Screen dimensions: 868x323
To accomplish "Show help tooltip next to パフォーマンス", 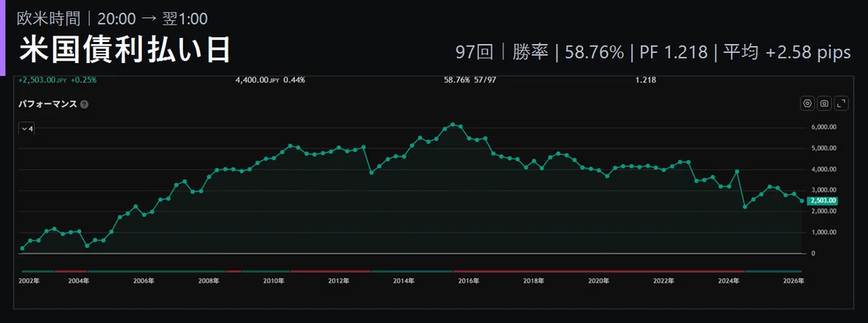I will (85, 104).
